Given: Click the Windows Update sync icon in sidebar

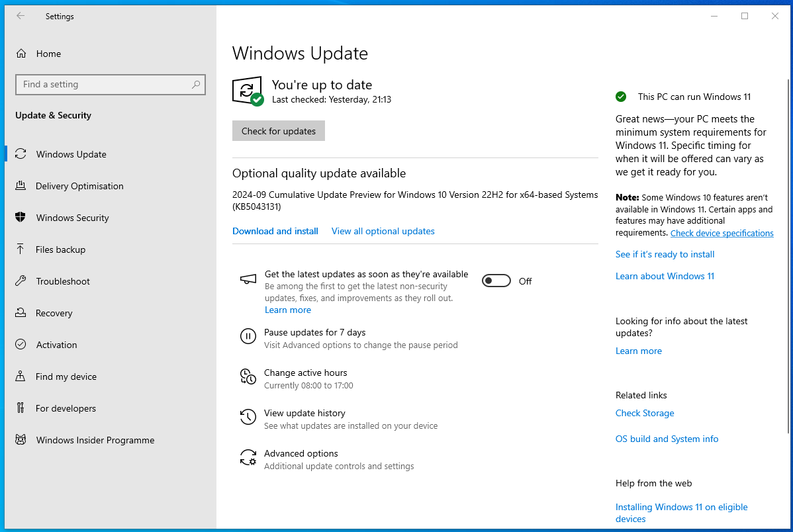Looking at the screenshot, I should tap(21, 154).
